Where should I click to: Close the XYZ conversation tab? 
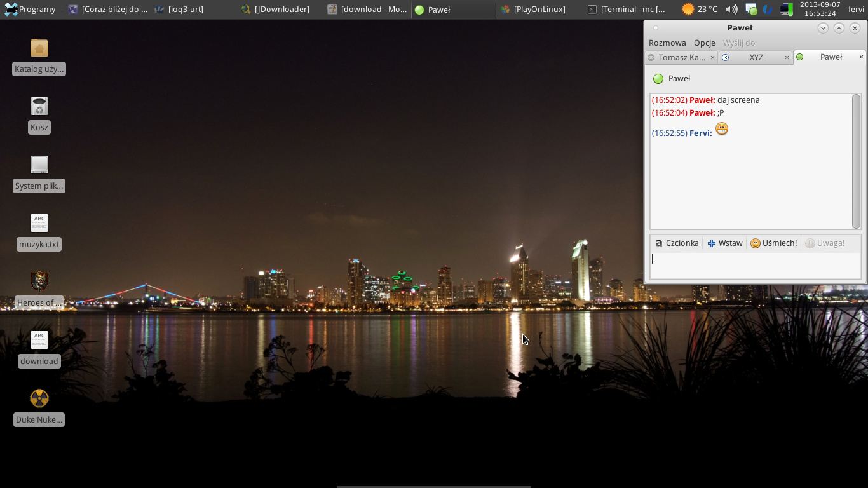coord(787,58)
